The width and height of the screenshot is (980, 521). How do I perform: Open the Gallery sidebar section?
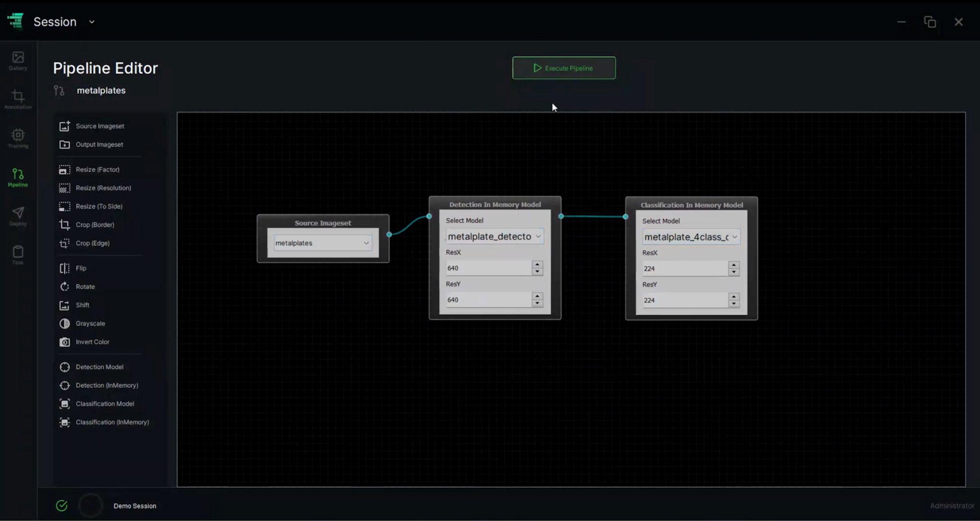[18, 61]
